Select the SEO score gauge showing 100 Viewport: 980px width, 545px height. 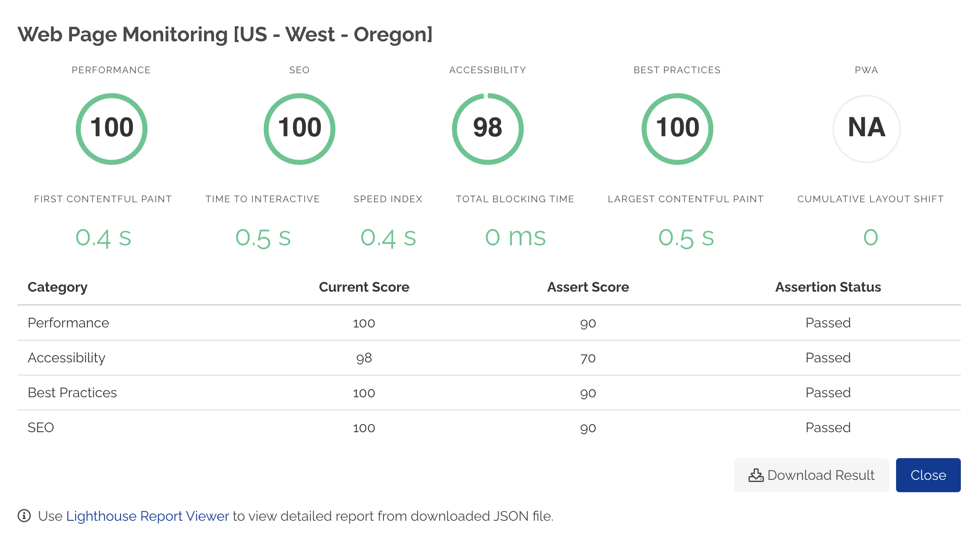click(x=299, y=128)
